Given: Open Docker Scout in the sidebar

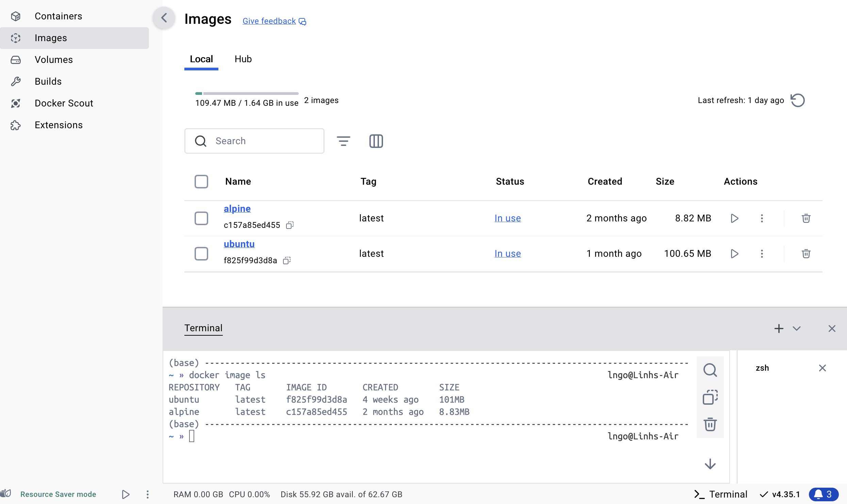Looking at the screenshot, I should [x=64, y=103].
